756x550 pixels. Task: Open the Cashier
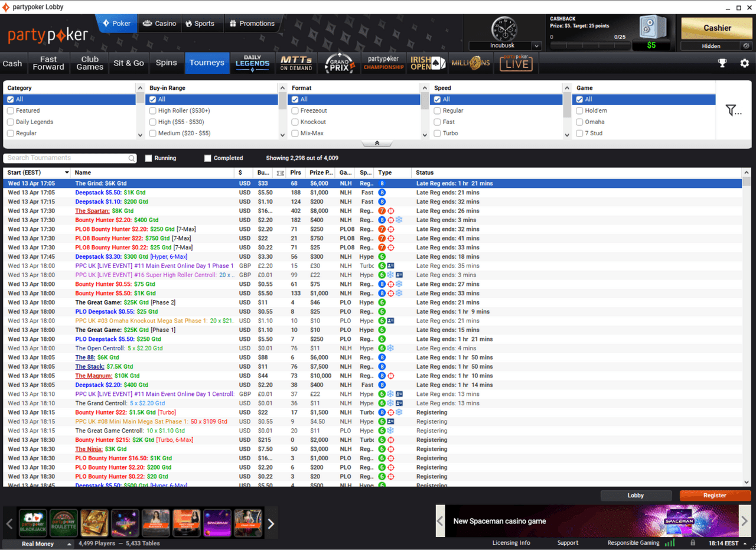click(x=717, y=28)
